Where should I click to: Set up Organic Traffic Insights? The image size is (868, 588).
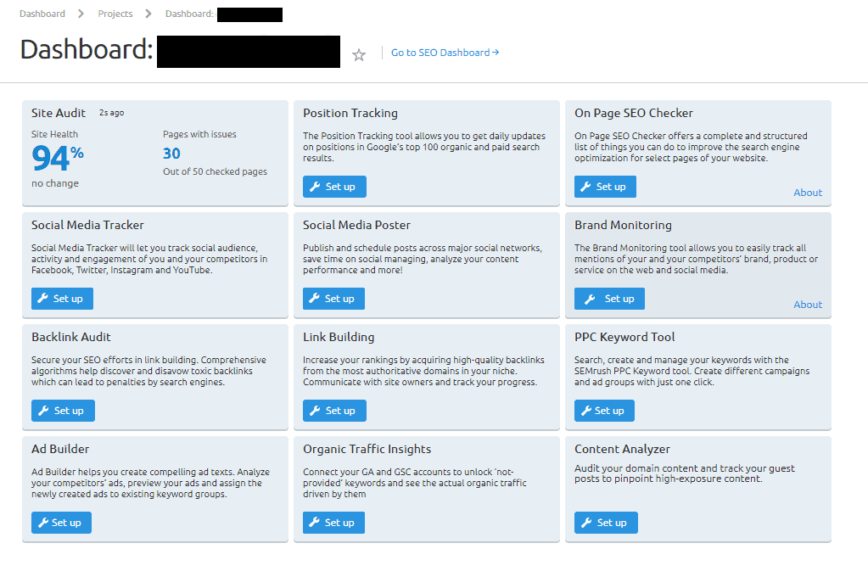click(333, 523)
